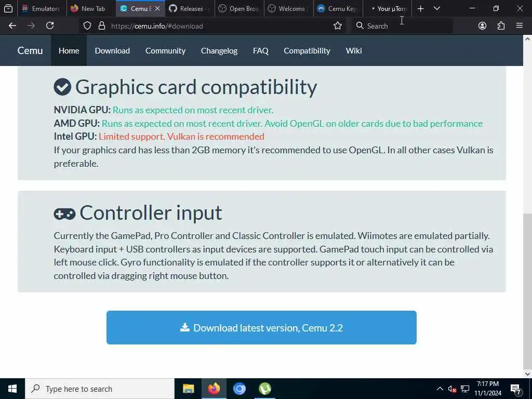Switch to the Emulators tab
The height and width of the screenshot is (399, 532).
(42, 8)
